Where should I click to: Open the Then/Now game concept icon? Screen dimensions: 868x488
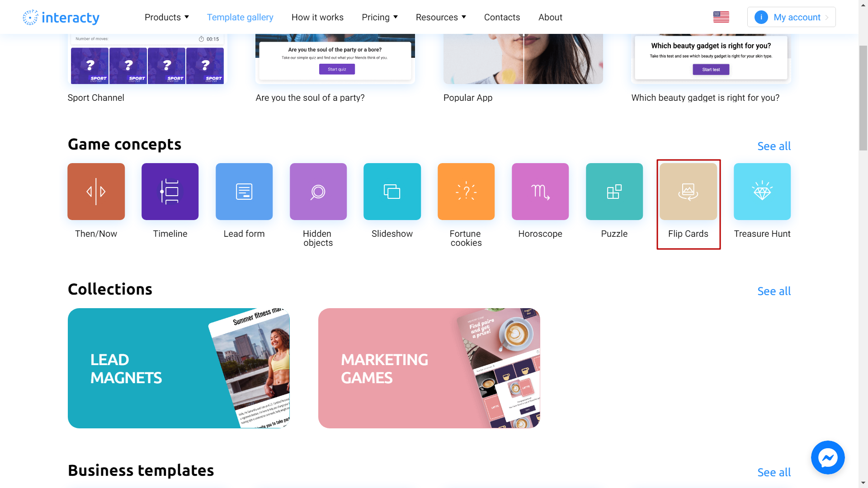pyautogui.click(x=96, y=192)
